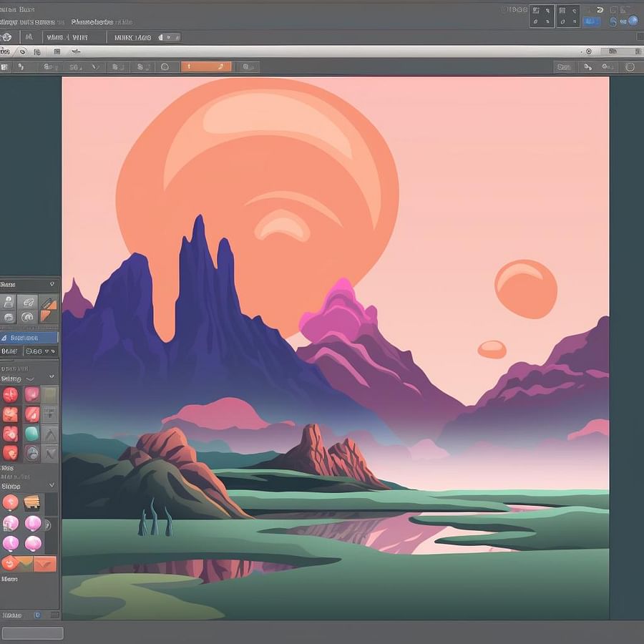
Task: Open the first four-symbol panel box at top right
Action: click(542, 16)
